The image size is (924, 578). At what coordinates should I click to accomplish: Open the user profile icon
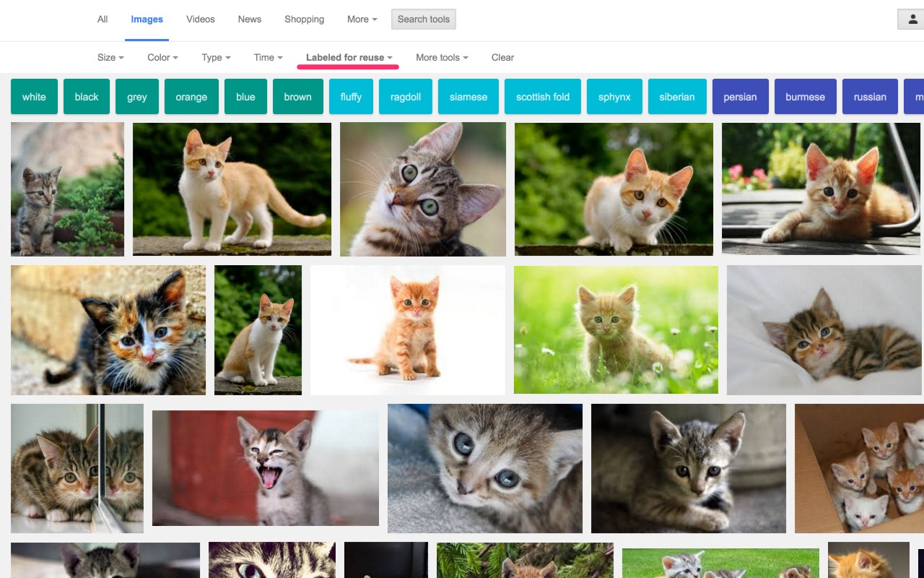click(x=911, y=20)
